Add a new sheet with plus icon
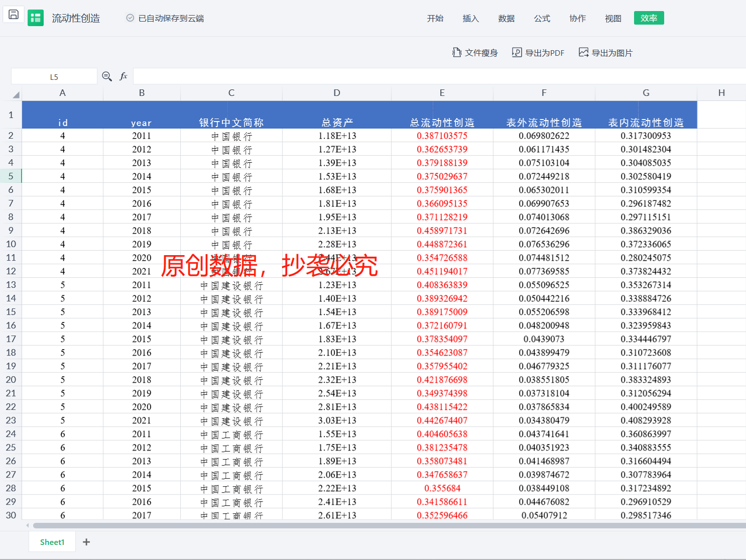Screen dimensions: 746x560 tap(86, 542)
